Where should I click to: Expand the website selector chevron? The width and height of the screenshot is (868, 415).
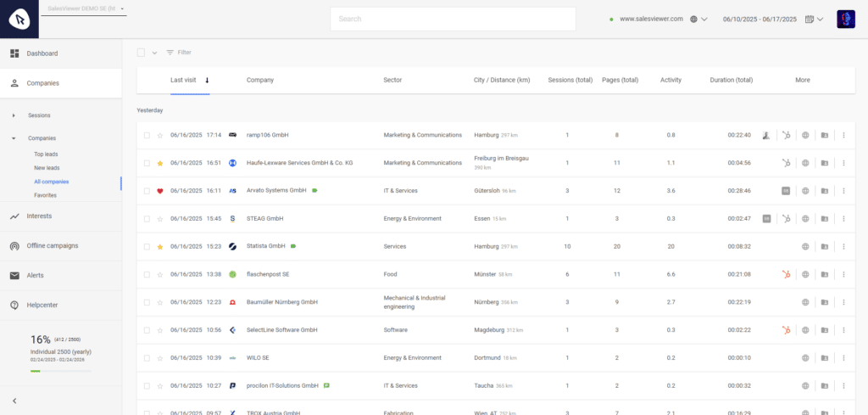(704, 19)
